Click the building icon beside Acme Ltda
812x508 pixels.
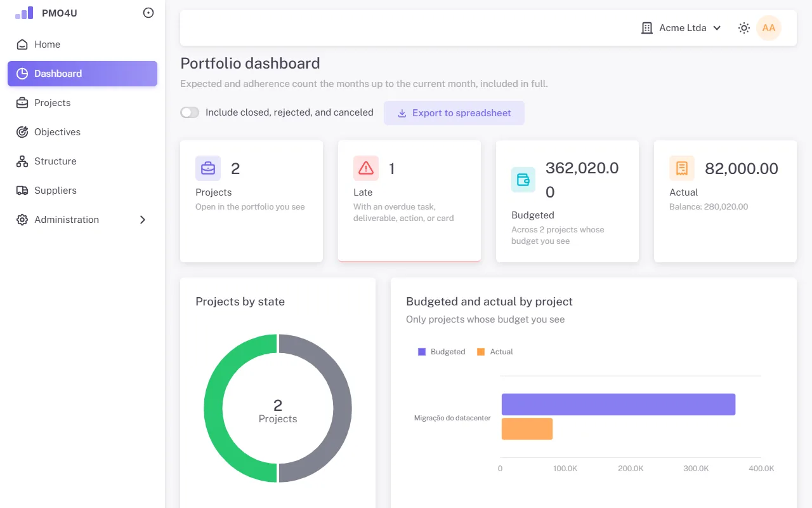point(647,28)
